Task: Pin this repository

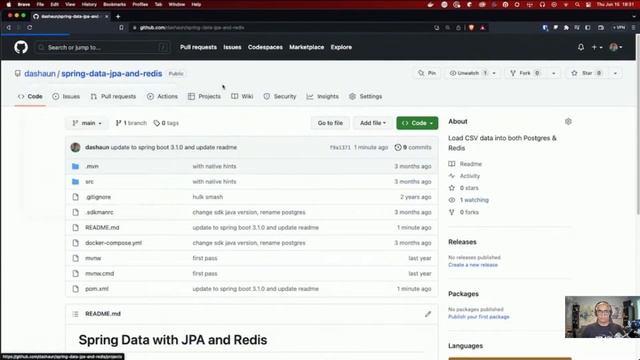Action: (427, 73)
